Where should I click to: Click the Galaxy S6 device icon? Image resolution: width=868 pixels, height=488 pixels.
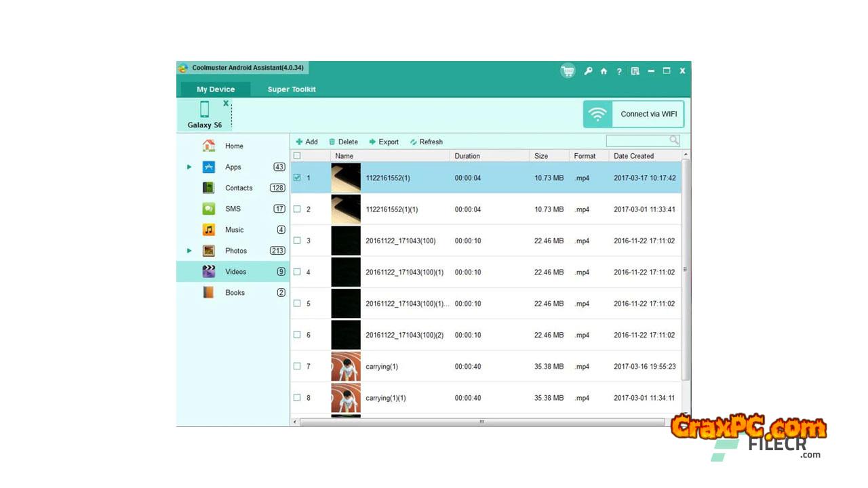204,110
